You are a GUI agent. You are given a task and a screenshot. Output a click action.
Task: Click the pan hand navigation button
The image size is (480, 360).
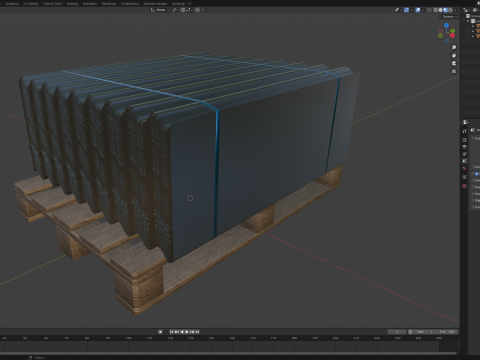coord(454,55)
